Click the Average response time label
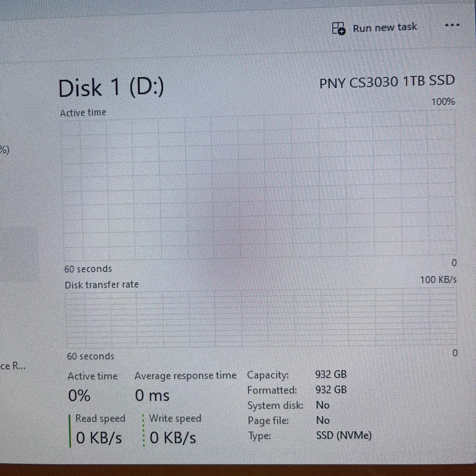The width and height of the screenshot is (476, 476). 185,375
